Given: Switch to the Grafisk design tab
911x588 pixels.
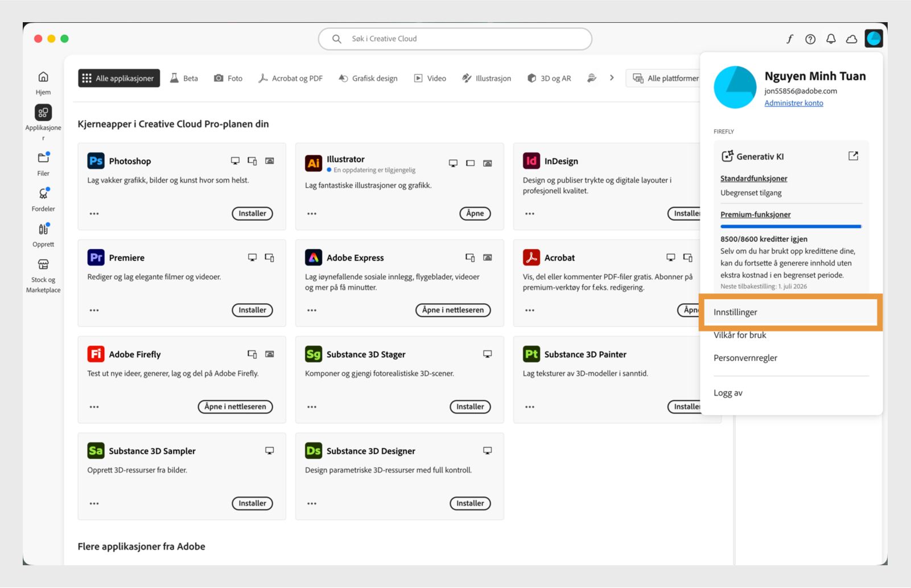Looking at the screenshot, I should click(x=368, y=78).
